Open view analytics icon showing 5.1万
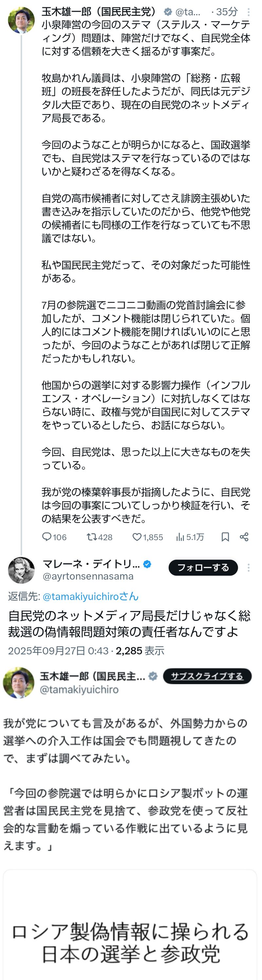This screenshot has width=262, height=980. coord(180,537)
